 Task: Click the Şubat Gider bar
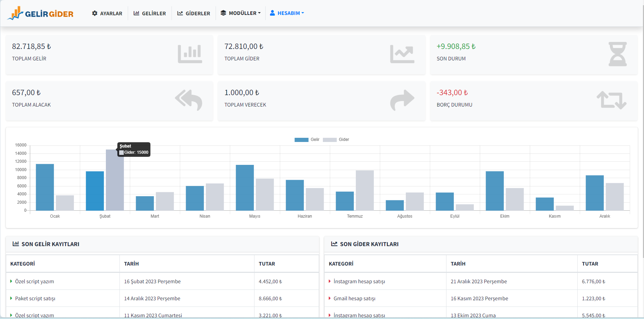(x=115, y=180)
